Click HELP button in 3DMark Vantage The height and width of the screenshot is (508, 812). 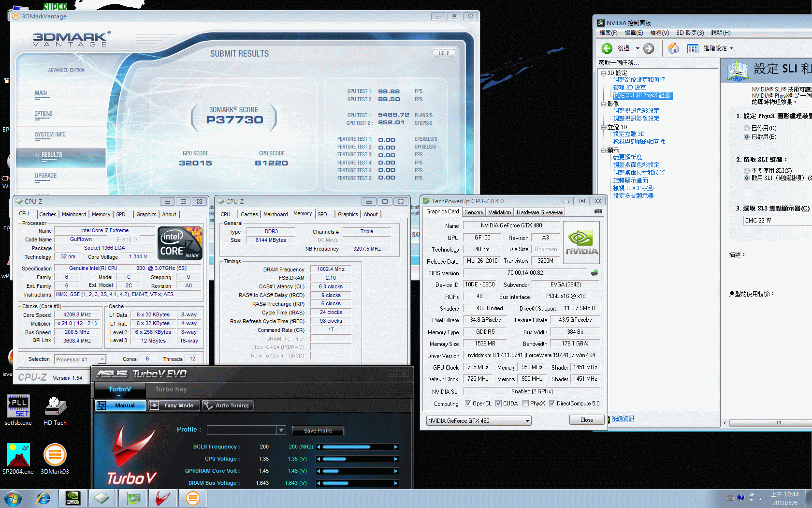pyautogui.click(x=444, y=54)
